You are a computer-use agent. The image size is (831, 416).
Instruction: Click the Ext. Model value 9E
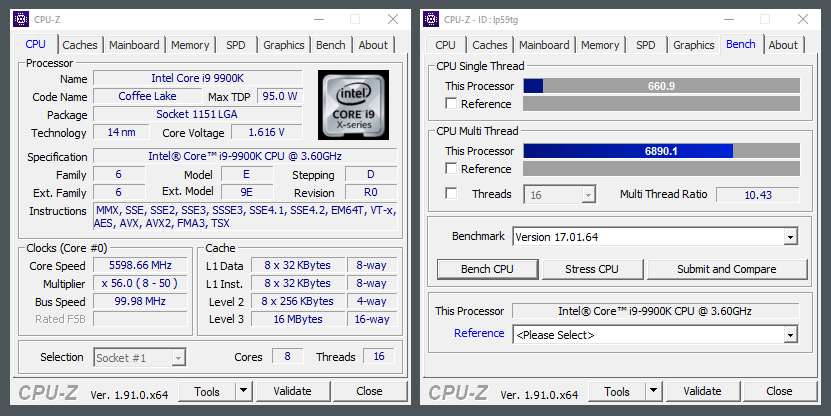click(247, 192)
